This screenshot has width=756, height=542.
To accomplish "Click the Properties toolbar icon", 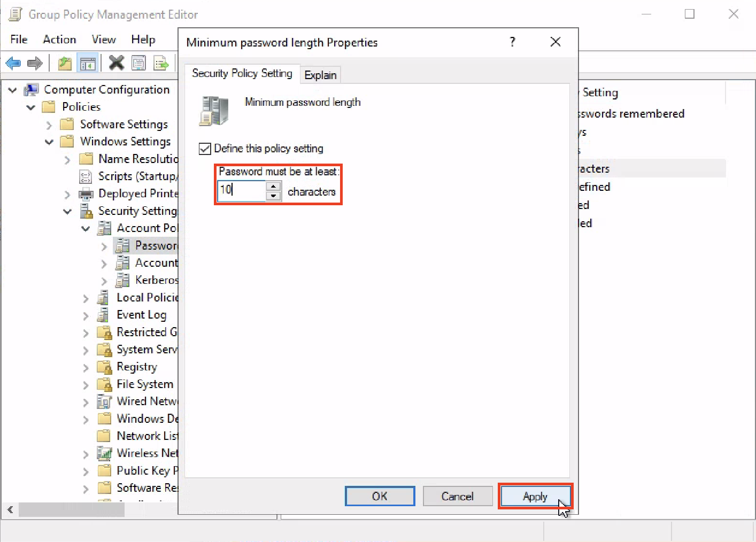I will (138, 64).
